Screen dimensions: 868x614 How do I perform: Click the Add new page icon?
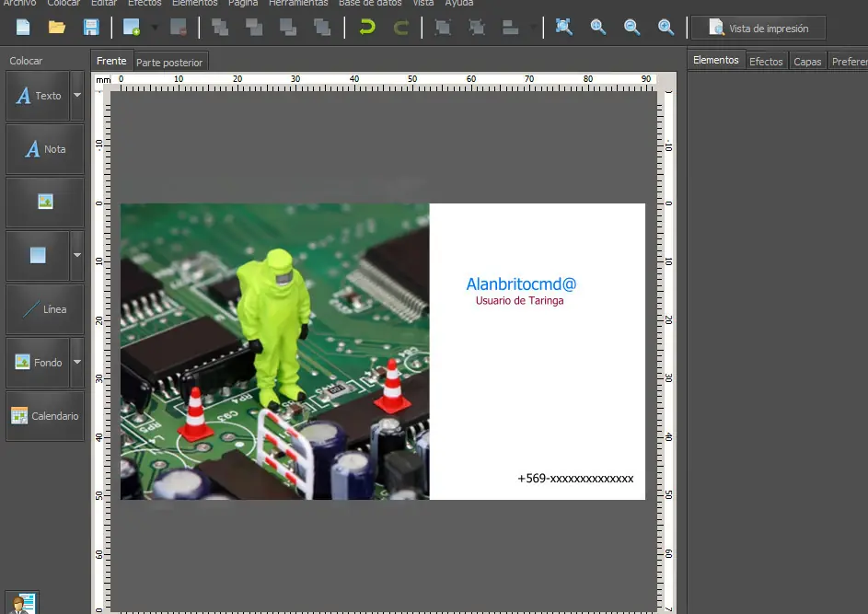coord(132,28)
